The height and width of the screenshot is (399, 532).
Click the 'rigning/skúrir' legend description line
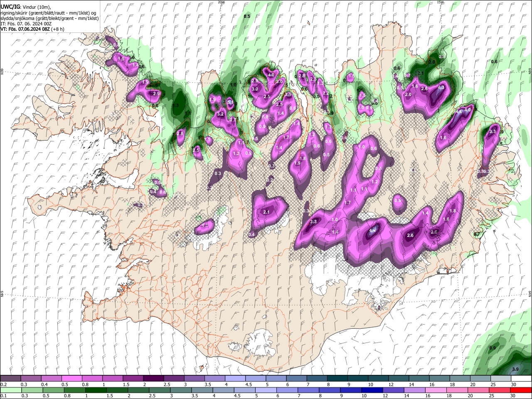(48, 13)
